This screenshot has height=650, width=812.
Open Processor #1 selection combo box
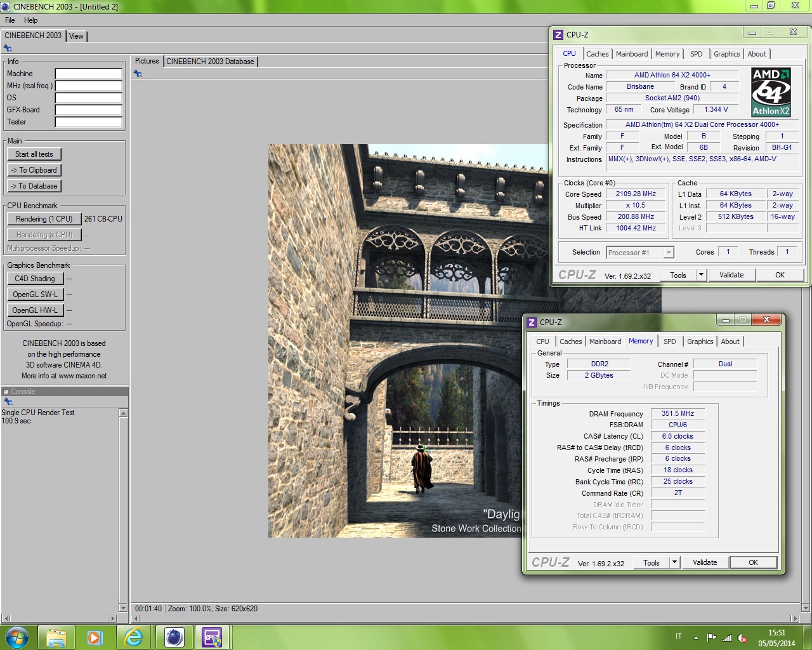[x=639, y=253]
